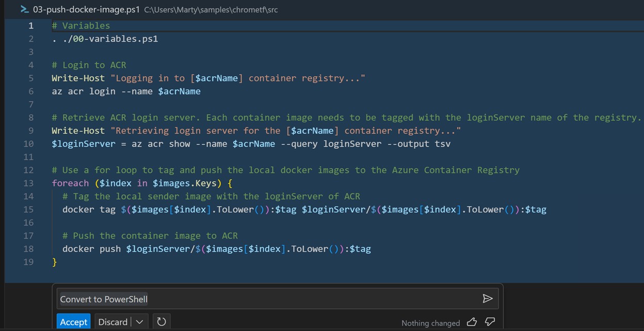The image size is (644, 331).
Task: Click the Accept button
Action: (x=73, y=321)
